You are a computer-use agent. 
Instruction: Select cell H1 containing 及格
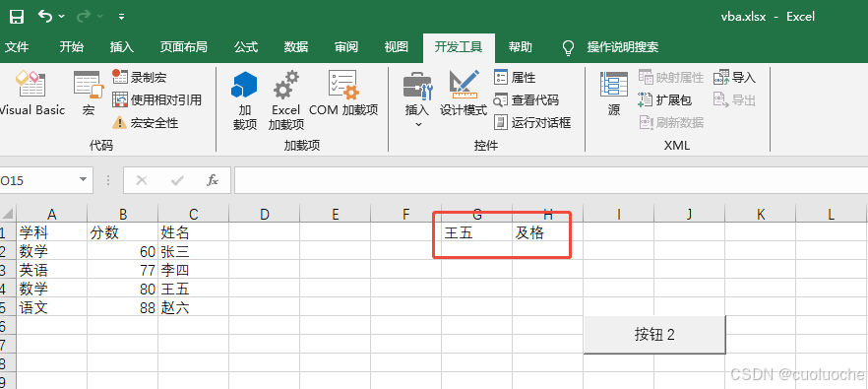548,232
